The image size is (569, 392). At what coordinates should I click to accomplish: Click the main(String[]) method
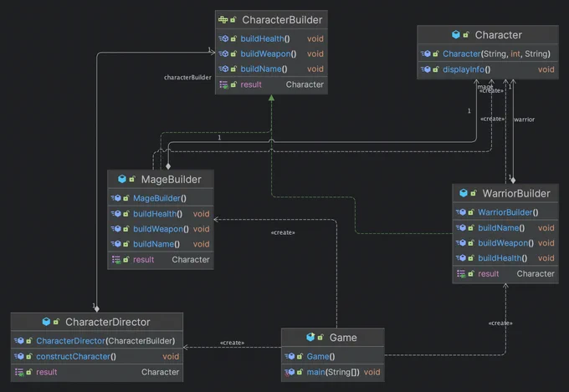(333, 372)
